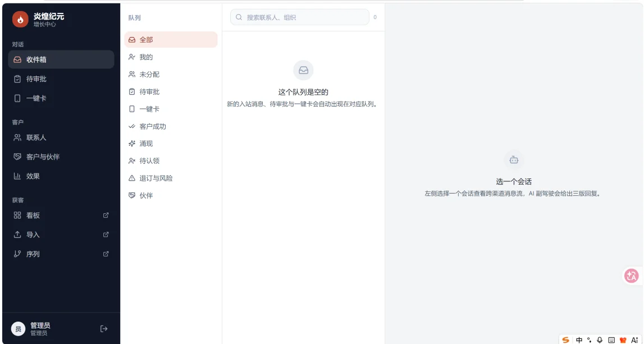Screen dimensions: 644x344
Task: Click the IME AI assistant icon
Action: tap(634, 340)
